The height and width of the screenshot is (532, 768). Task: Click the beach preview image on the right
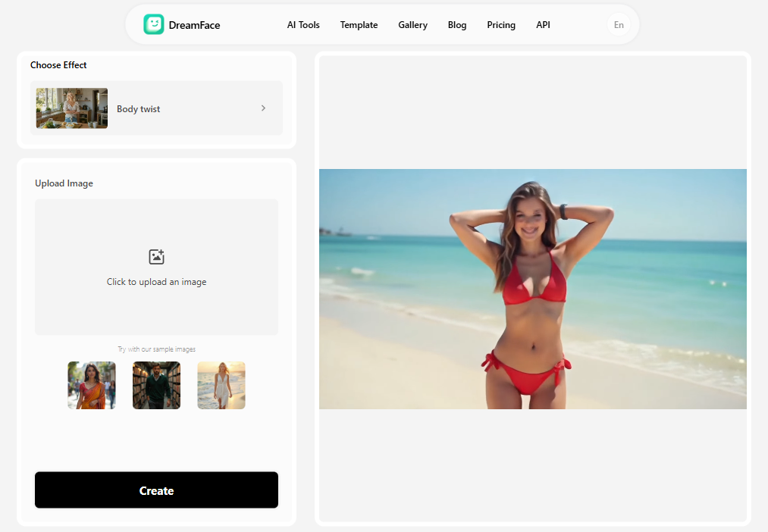(x=532, y=289)
